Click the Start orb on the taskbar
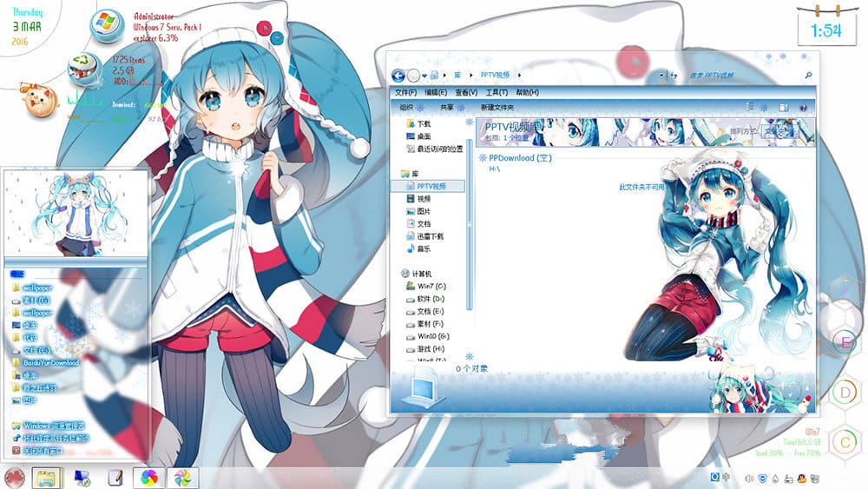Viewport: 868px width, 489px height. 14,478
